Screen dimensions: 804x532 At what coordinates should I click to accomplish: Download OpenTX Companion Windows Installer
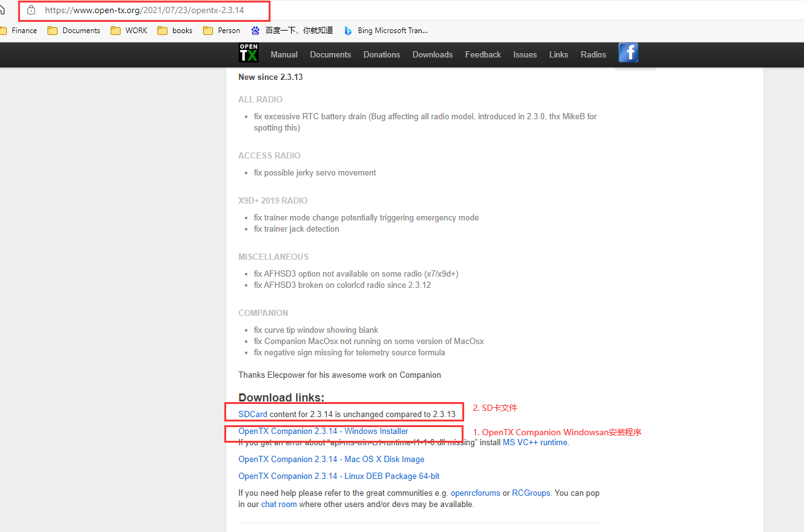(324, 431)
